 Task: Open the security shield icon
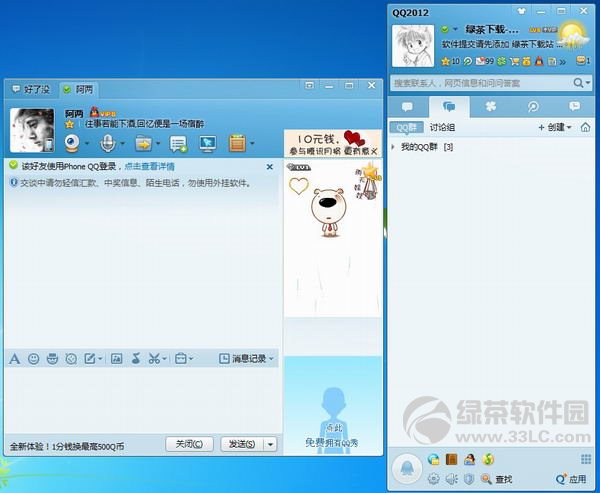(x=469, y=478)
